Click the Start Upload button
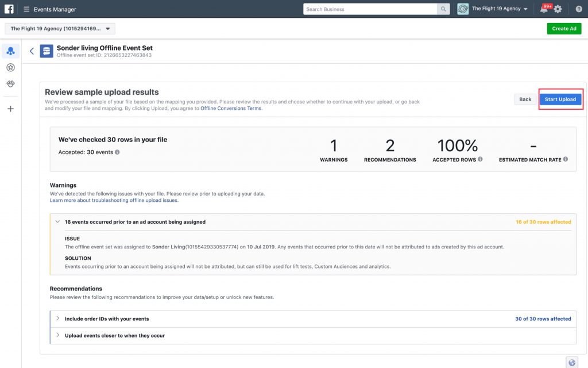 pos(560,99)
